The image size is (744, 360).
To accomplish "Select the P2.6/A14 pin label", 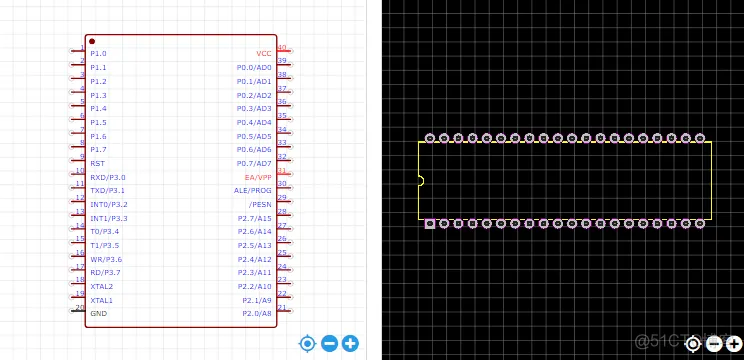I will coord(255,231).
